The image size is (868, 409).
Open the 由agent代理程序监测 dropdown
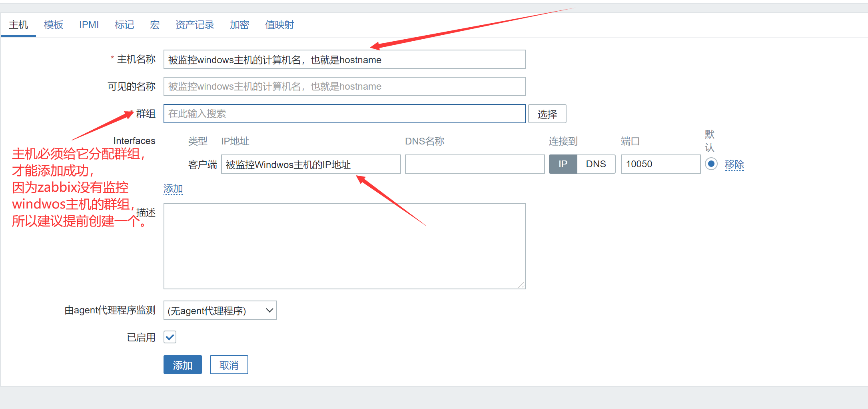point(220,310)
